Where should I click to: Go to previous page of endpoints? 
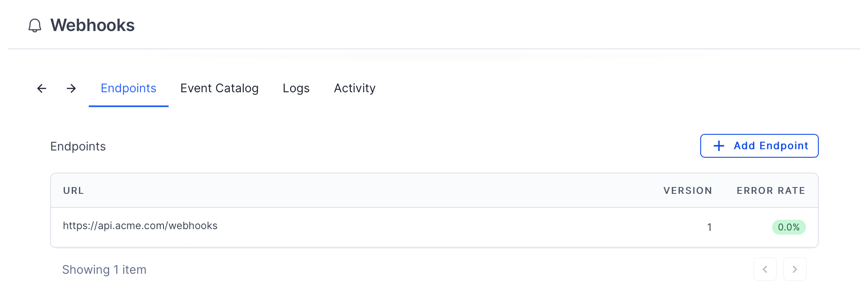(x=765, y=269)
